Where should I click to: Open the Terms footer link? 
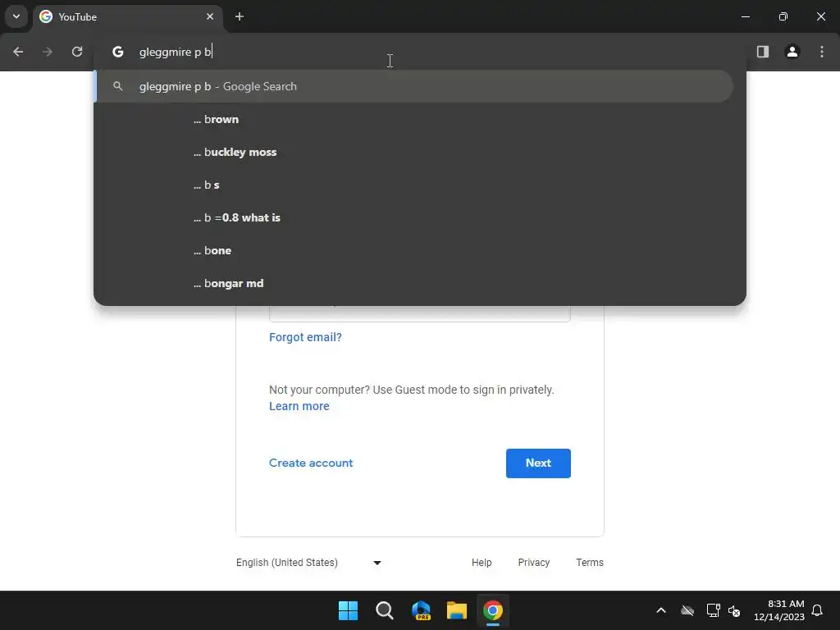tap(589, 563)
